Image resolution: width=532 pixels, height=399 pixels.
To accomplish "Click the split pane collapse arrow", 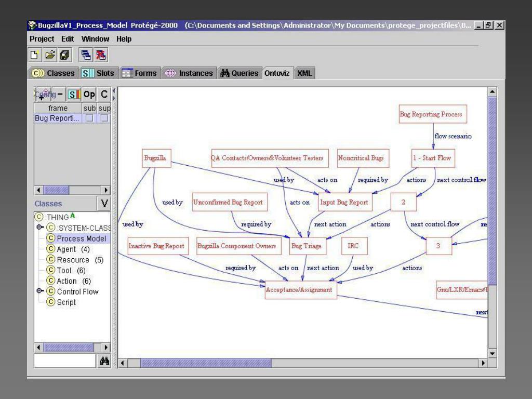I will point(114,90).
